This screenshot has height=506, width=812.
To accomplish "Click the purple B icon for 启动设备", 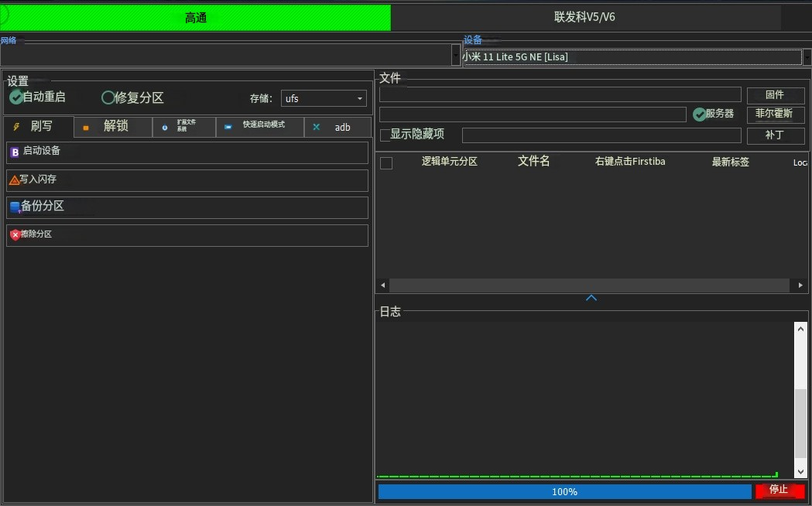I will coord(16,152).
